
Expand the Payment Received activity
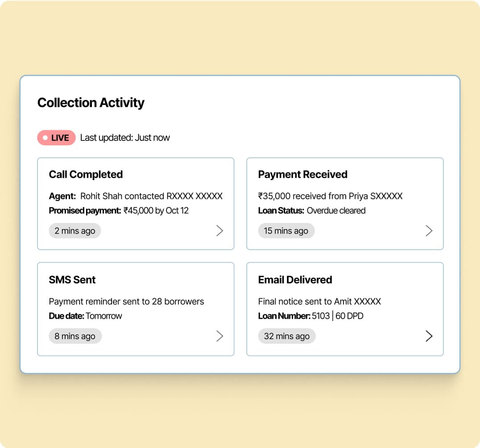click(x=429, y=230)
